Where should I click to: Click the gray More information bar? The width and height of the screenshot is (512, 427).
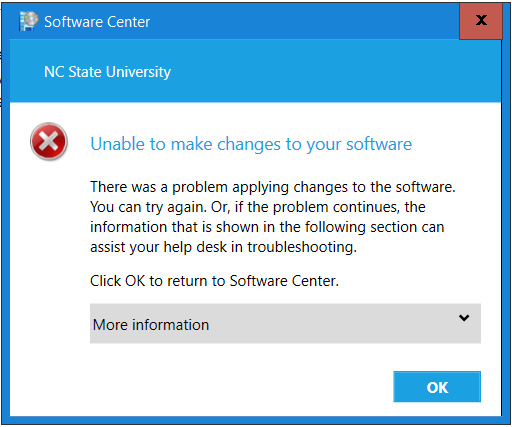pos(285,323)
